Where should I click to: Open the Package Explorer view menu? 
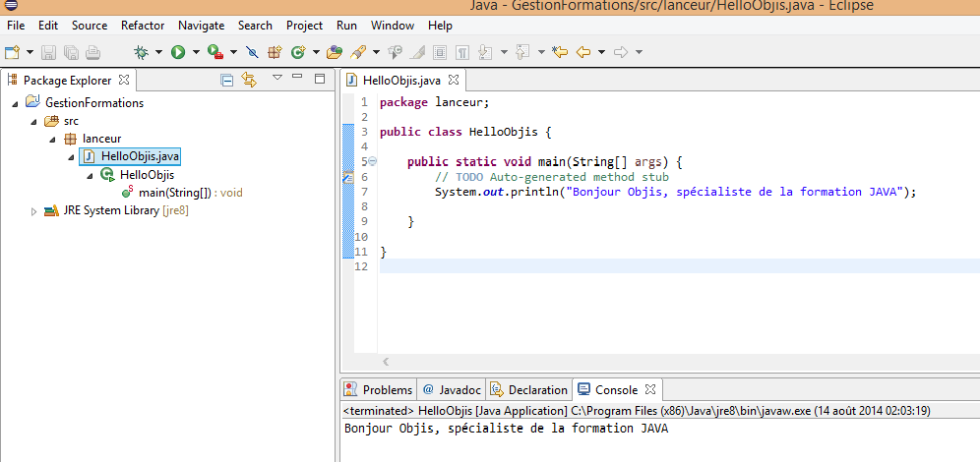tap(277, 79)
